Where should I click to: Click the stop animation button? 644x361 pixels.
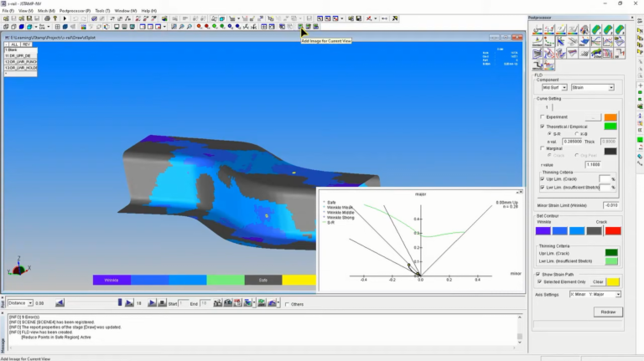pos(162,303)
